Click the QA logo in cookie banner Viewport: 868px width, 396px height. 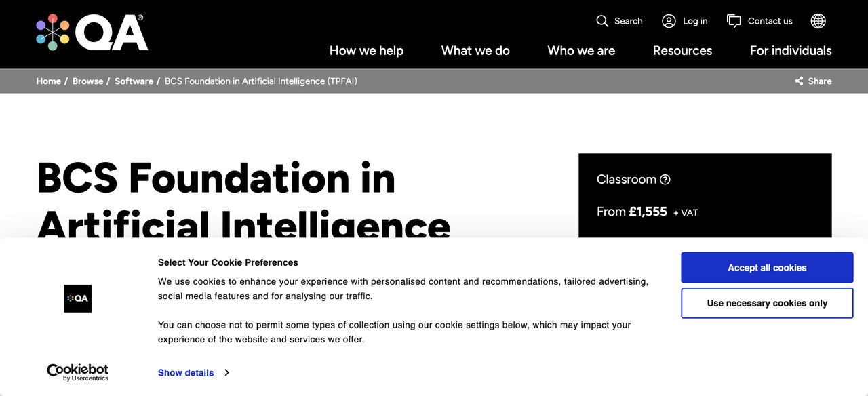point(77,298)
